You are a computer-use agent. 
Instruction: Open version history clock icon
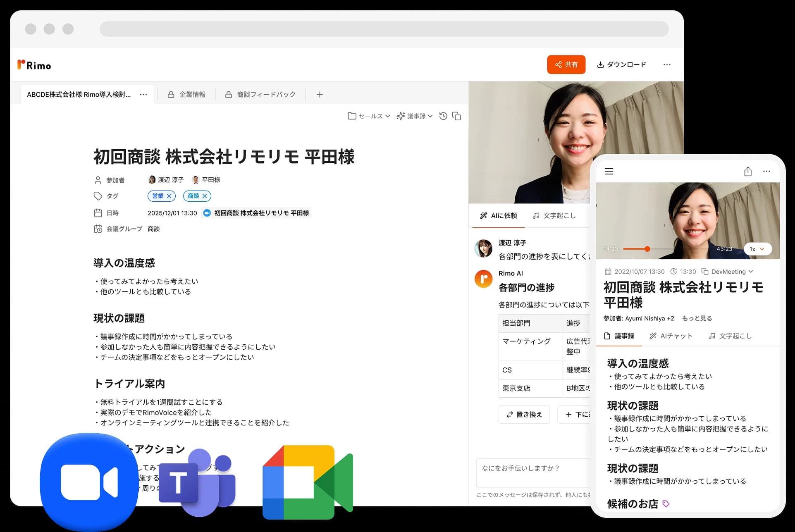(x=443, y=116)
